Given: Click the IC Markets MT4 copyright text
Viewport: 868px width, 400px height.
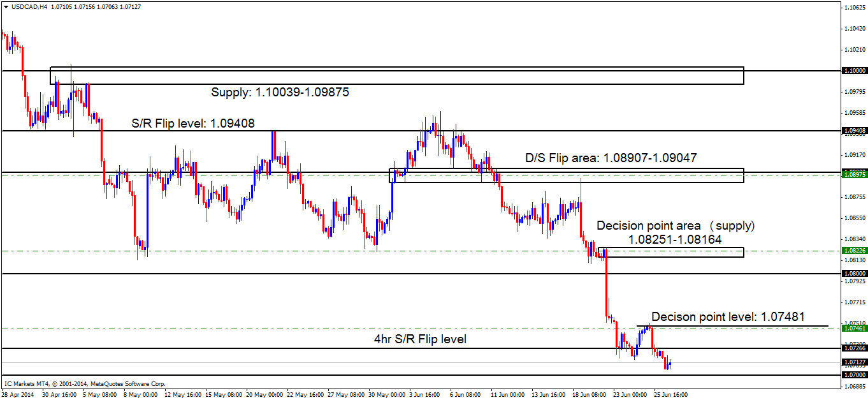Looking at the screenshot, I should click(x=84, y=384).
